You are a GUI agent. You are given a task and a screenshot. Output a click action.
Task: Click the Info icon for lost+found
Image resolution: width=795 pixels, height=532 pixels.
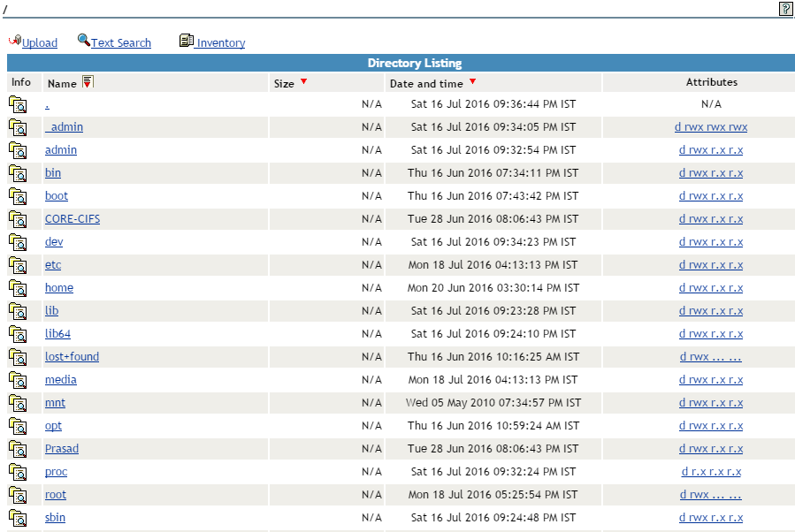[x=18, y=357]
